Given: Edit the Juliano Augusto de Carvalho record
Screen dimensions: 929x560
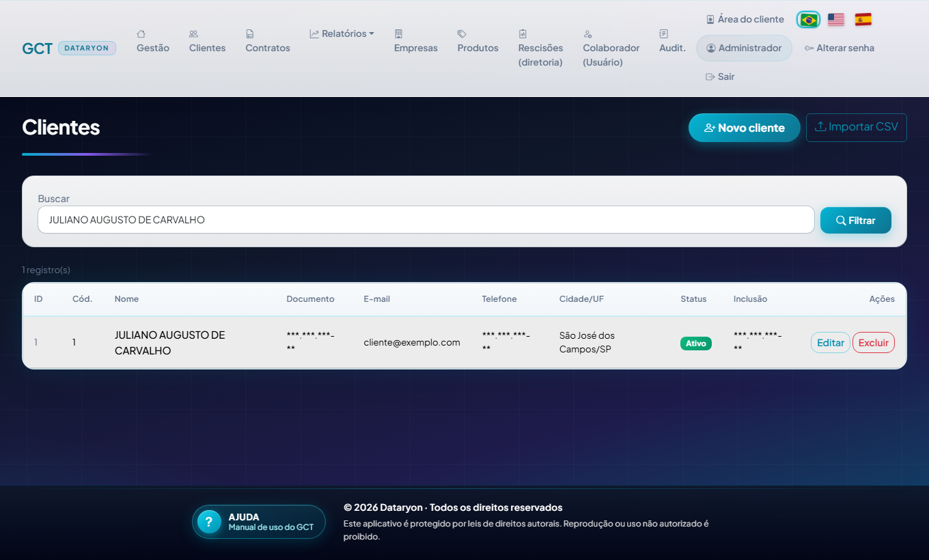Looking at the screenshot, I should click(831, 343).
